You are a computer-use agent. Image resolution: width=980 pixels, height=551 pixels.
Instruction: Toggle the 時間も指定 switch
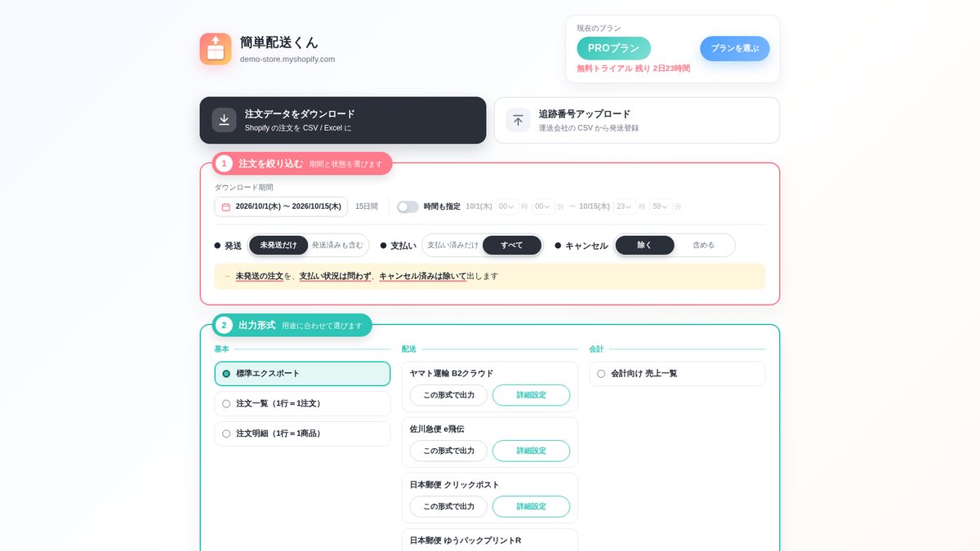(x=408, y=207)
